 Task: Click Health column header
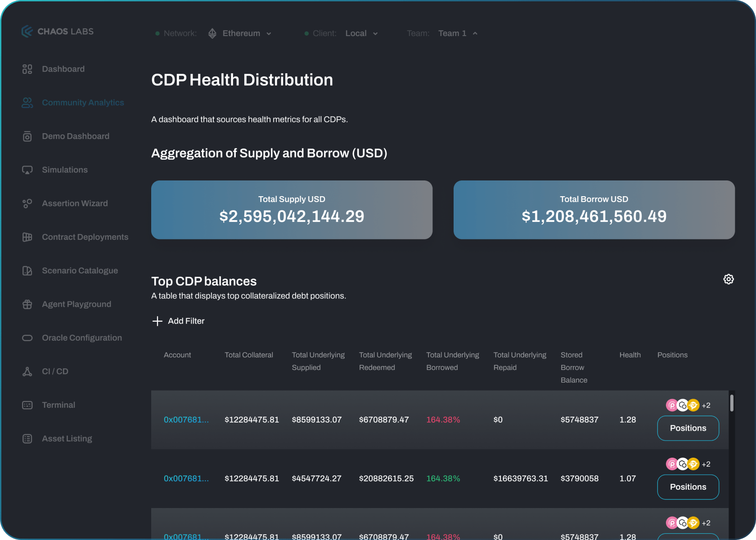click(x=630, y=355)
